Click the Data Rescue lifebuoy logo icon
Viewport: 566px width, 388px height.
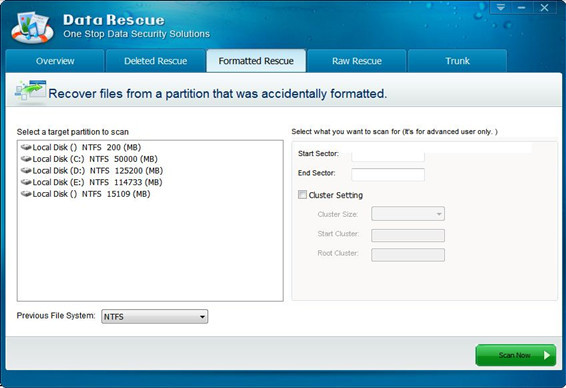32,28
